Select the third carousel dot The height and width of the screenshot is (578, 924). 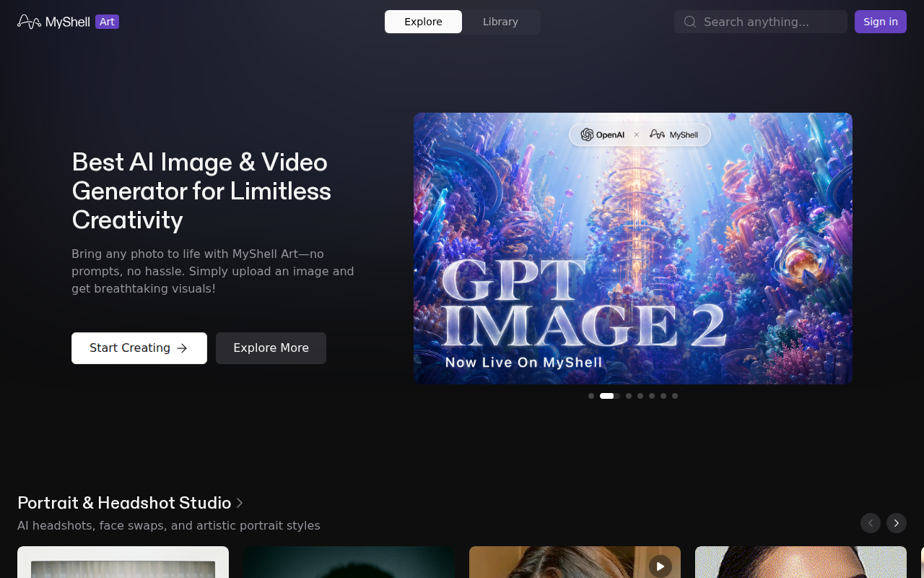pos(629,396)
